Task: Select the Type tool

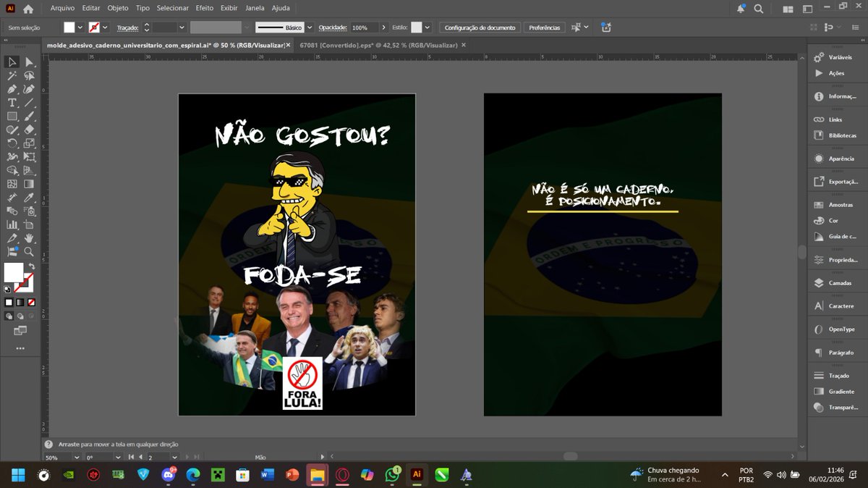Action: tap(12, 103)
